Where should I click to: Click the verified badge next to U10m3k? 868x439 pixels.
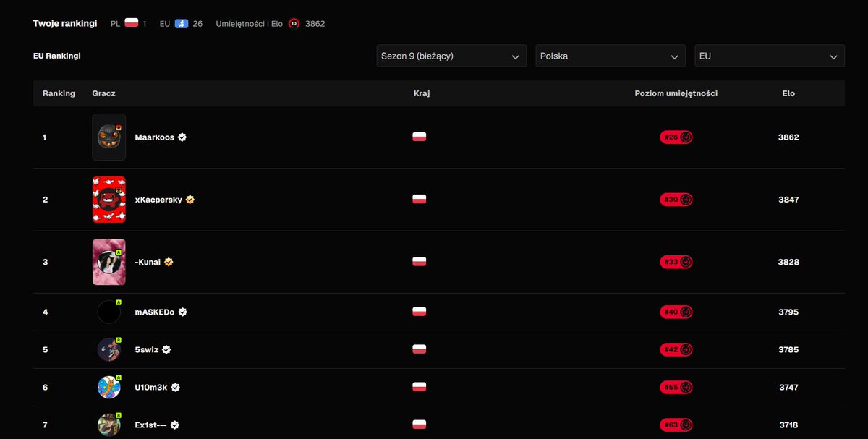[175, 387]
